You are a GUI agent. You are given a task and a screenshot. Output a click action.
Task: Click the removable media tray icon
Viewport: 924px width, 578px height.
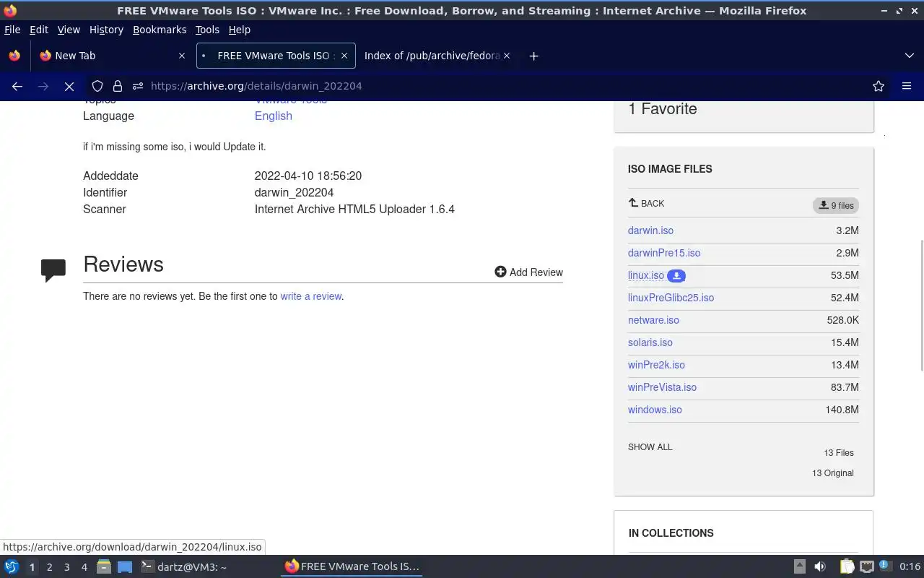click(799, 567)
